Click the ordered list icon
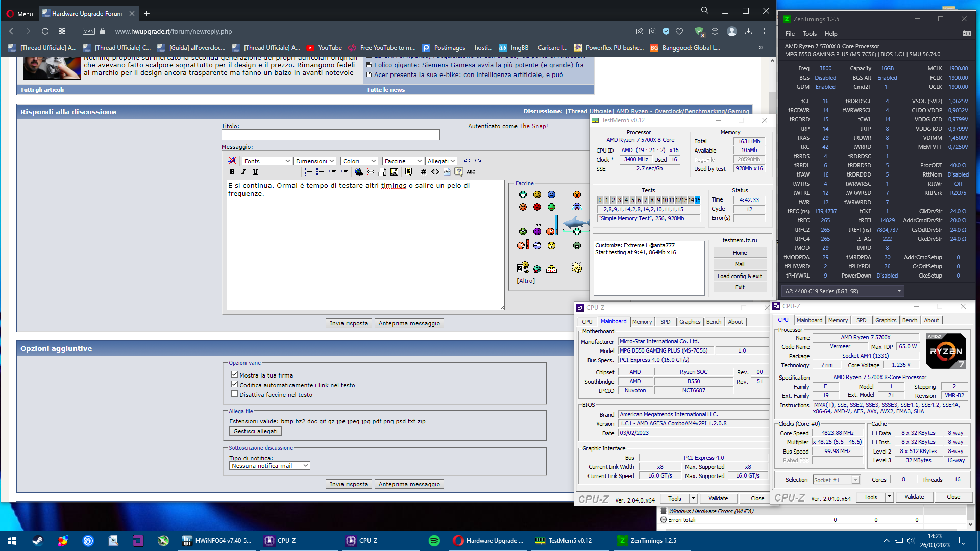 point(308,172)
